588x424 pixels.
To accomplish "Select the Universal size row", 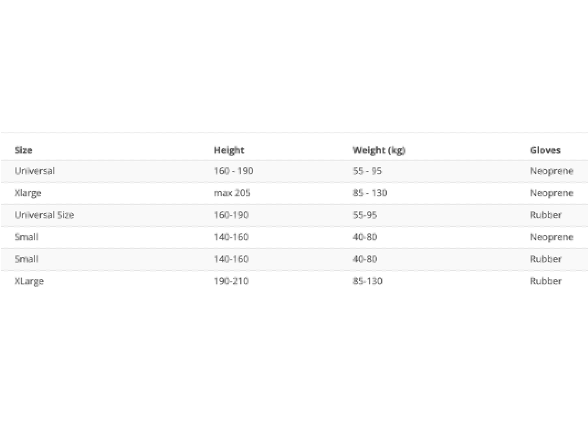I will coord(294,171).
